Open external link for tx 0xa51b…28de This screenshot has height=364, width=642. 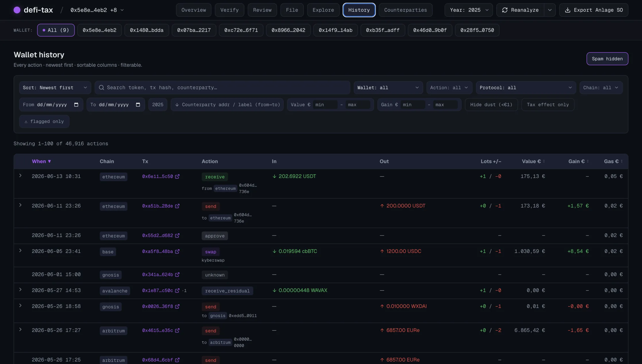177,206
